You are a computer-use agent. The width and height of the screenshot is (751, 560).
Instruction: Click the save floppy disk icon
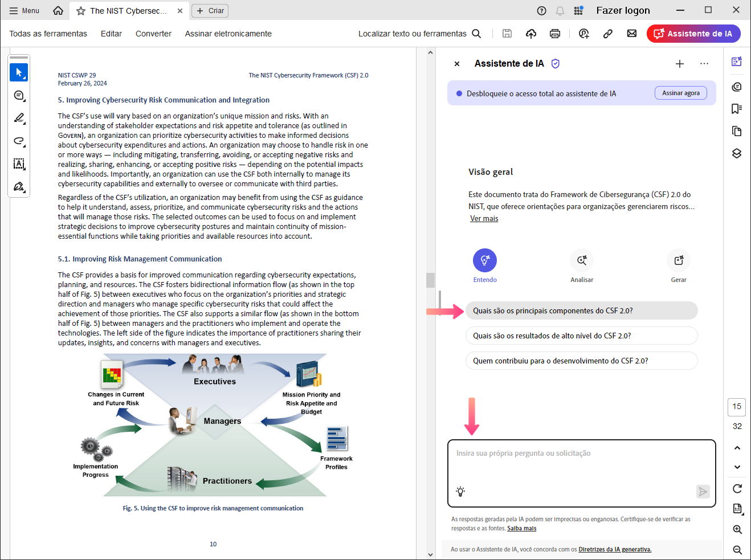click(507, 34)
